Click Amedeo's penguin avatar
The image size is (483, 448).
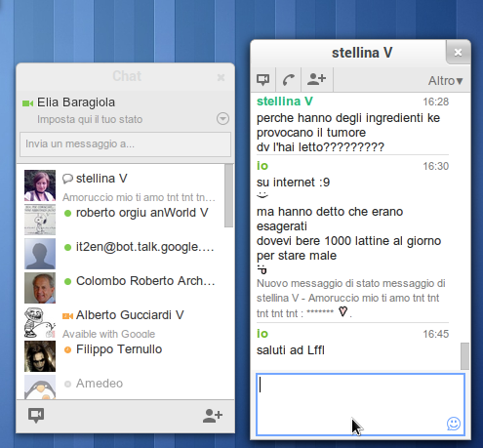[40, 387]
